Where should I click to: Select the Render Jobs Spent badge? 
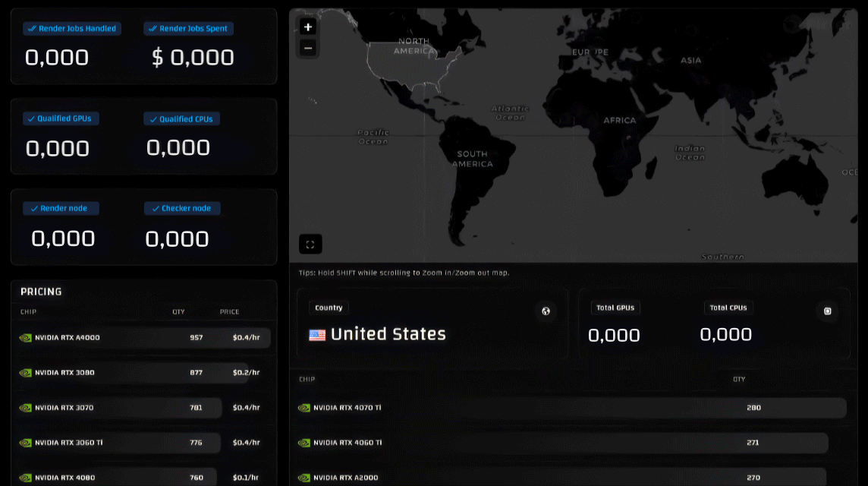pyautogui.click(x=188, y=28)
